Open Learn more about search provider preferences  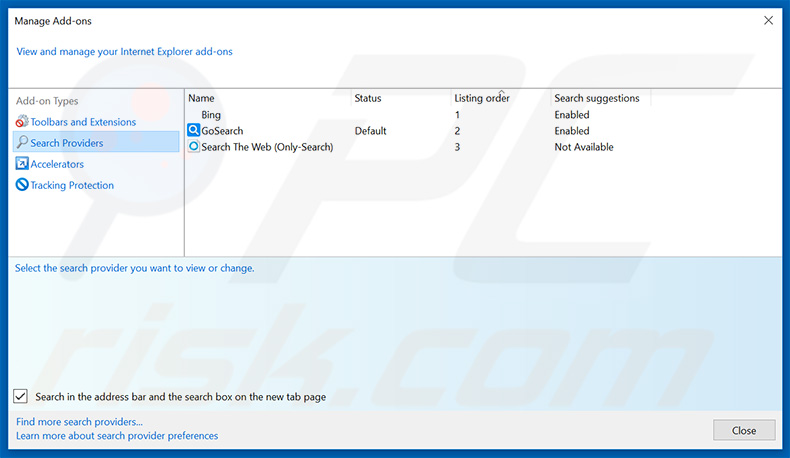click(x=117, y=436)
